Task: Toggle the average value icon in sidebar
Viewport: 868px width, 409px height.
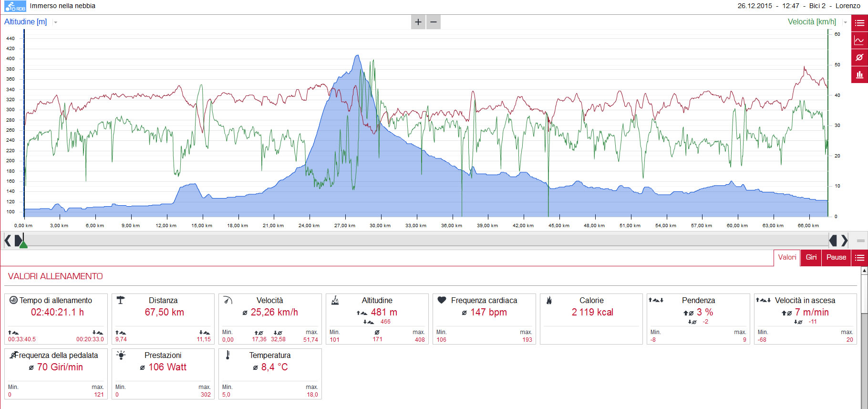Action: (x=859, y=57)
